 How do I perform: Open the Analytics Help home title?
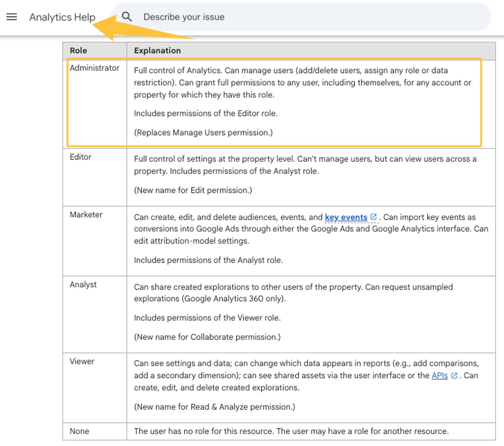coord(62,17)
